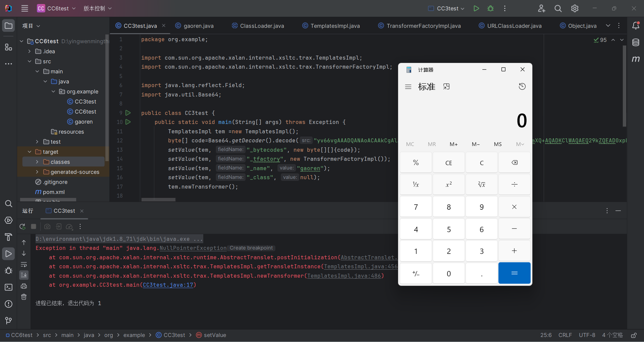Open the Terminal tool window icon
This screenshot has width=644, height=342.
(8, 287)
